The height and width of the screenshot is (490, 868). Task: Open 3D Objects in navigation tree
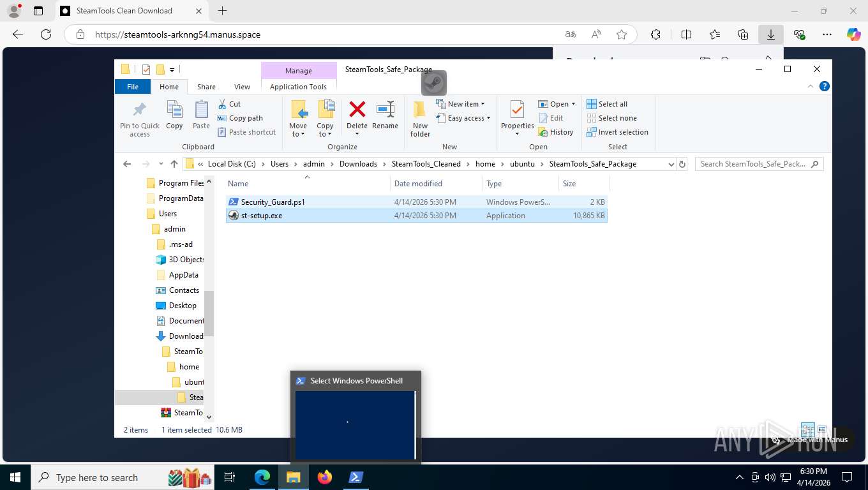coord(180,260)
